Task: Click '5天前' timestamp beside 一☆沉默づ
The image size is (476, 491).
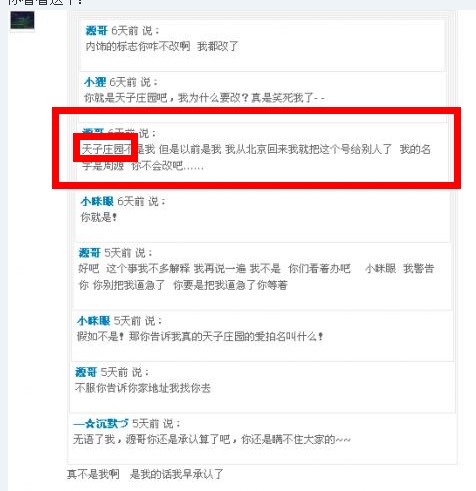Action: [146, 423]
